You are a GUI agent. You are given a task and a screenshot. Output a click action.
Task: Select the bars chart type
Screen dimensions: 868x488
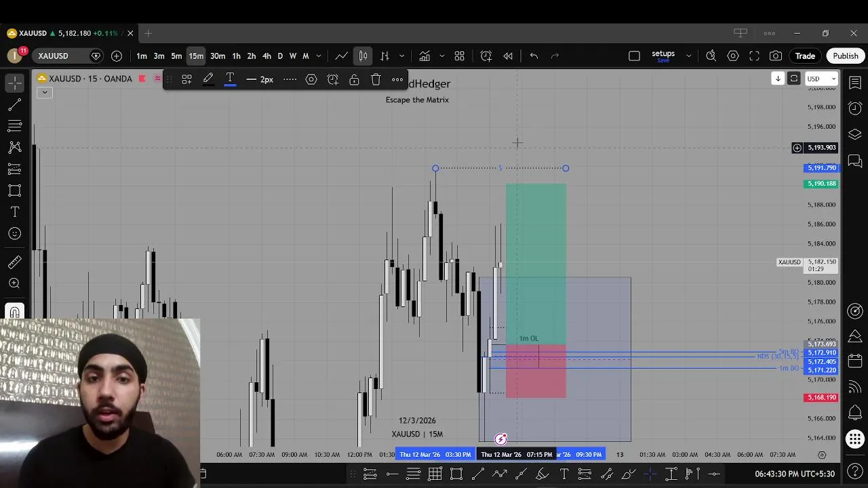pyautogui.click(x=384, y=56)
